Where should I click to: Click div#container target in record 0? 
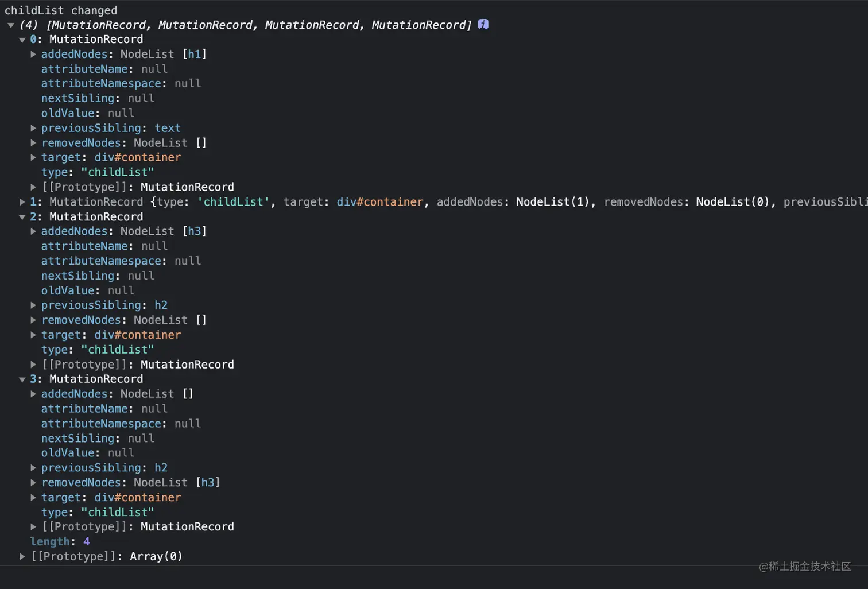point(138,157)
